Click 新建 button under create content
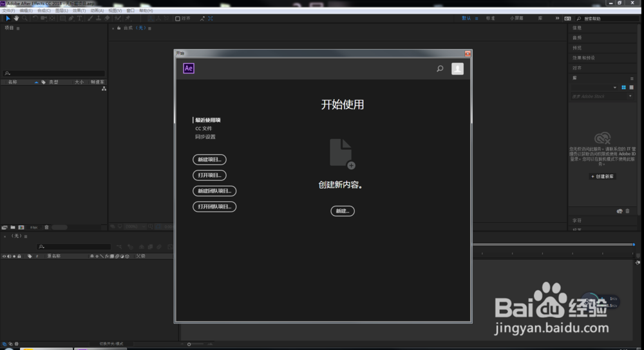This screenshot has height=350, width=644. (343, 211)
